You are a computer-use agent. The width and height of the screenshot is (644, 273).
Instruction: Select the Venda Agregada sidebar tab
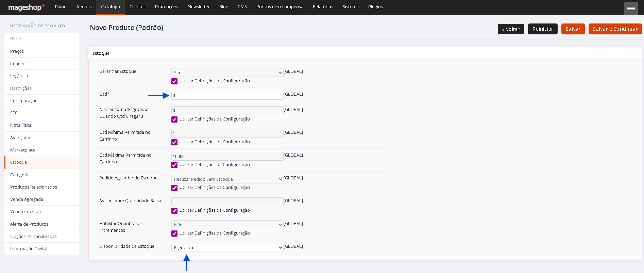[42, 199]
